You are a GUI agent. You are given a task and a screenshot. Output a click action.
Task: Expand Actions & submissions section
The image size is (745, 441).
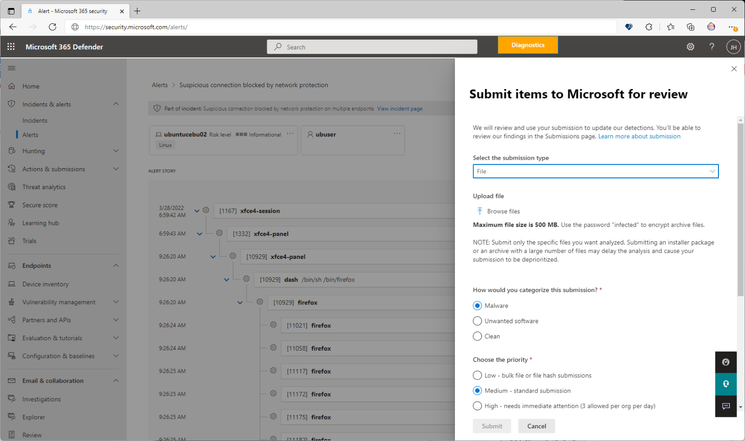tap(116, 169)
